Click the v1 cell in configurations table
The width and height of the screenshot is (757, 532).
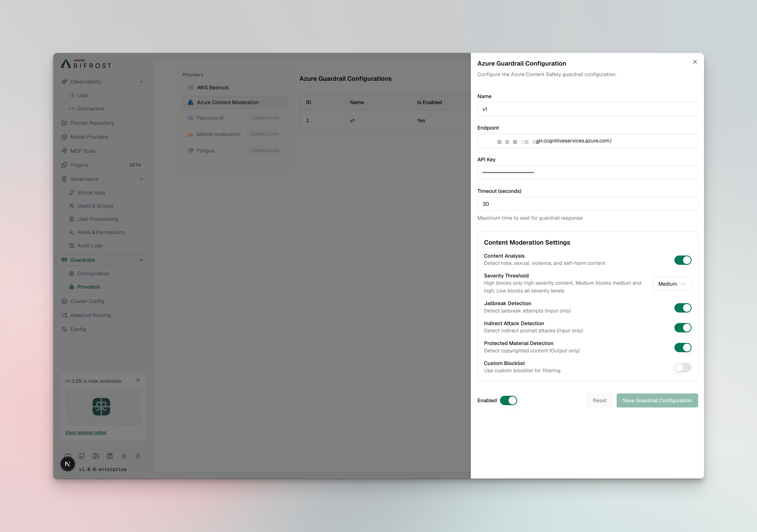[352, 121]
